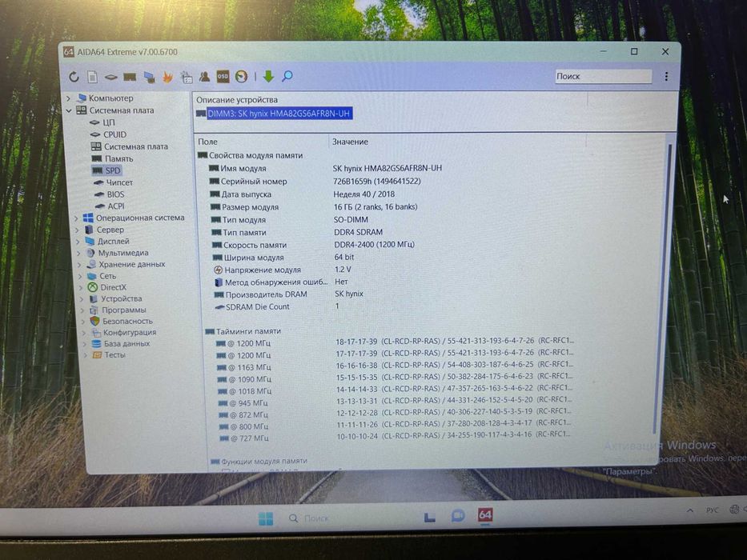The width and height of the screenshot is (747, 560).
Task: Click the magnifier search icon in toolbar
Action: (x=287, y=76)
